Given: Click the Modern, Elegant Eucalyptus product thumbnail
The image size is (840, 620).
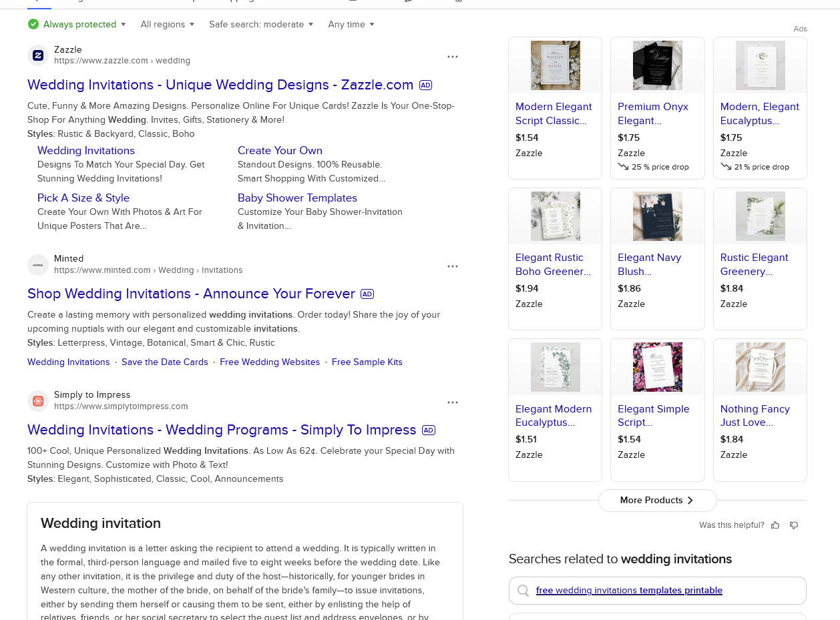Looking at the screenshot, I should tap(760, 65).
